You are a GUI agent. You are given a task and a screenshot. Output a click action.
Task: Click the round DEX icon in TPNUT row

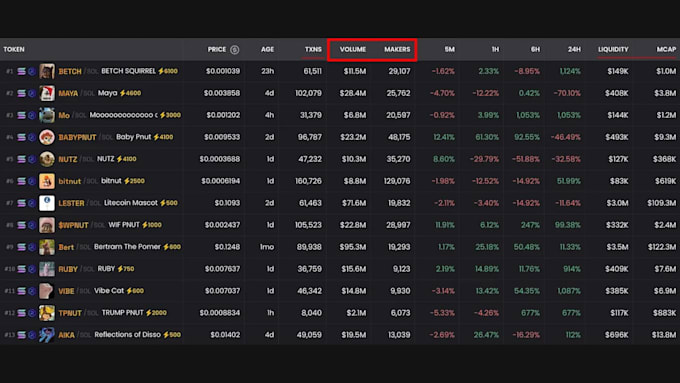(32, 313)
